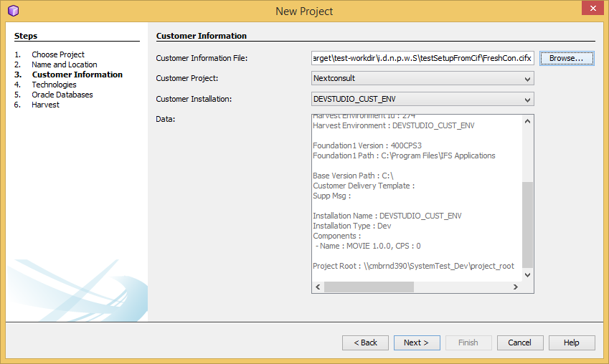Click the Customer Information step in Steps list

[77, 75]
